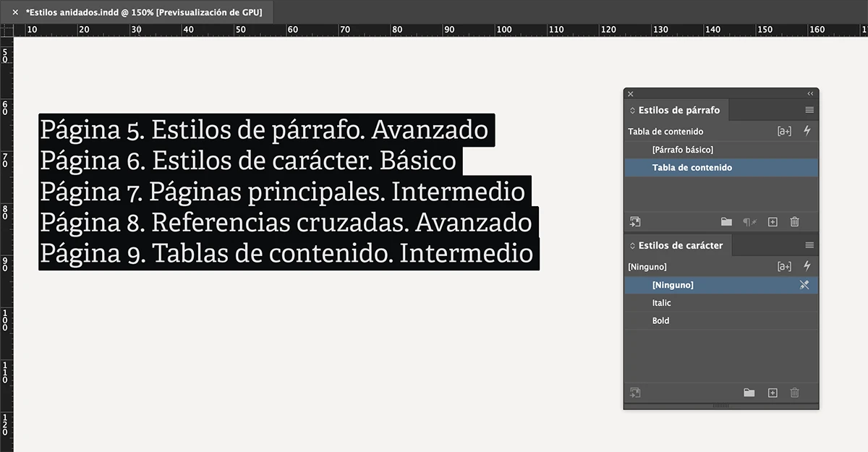This screenshot has width=868, height=452.
Task: Create a new paragraph style with the plus icon
Action: [772, 222]
